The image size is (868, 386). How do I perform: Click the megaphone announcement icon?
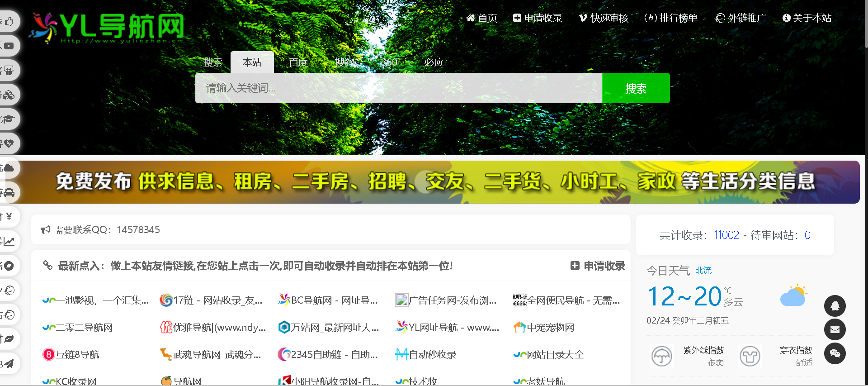pyautogui.click(x=45, y=230)
